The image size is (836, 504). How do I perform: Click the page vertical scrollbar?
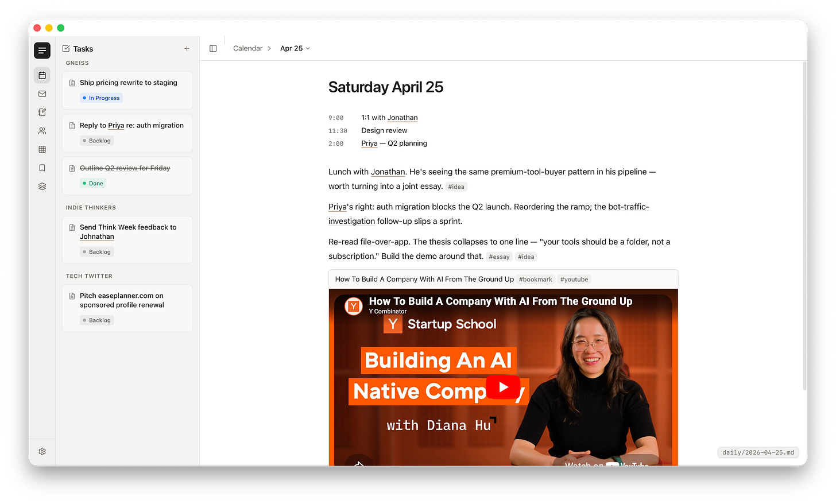pyautogui.click(x=804, y=227)
